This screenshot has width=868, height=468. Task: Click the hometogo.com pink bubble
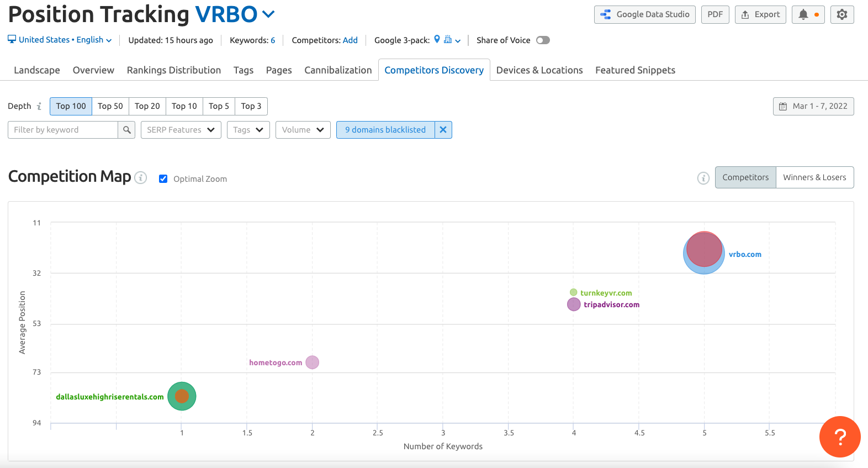[x=312, y=362]
